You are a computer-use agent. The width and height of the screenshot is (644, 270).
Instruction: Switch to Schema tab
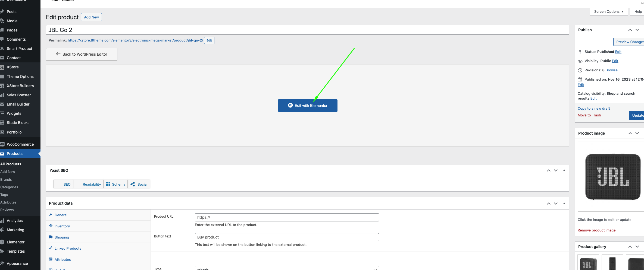115,184
